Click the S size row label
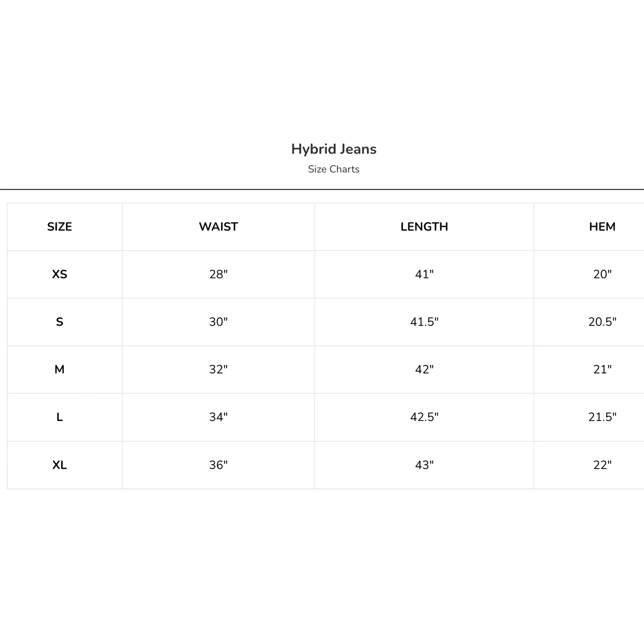Viewport: 644px width, 644px height. click(x=60, y=322)
